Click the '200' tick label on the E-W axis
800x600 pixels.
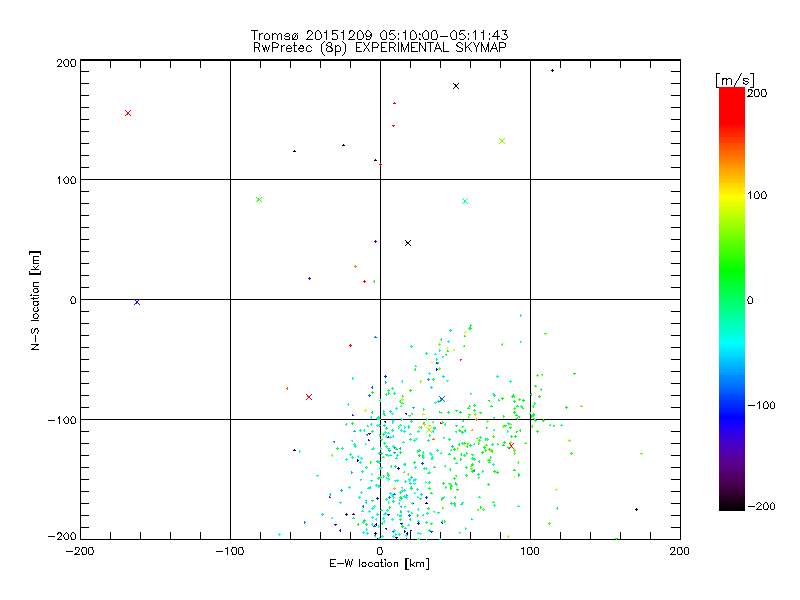[x=680, y=551]
